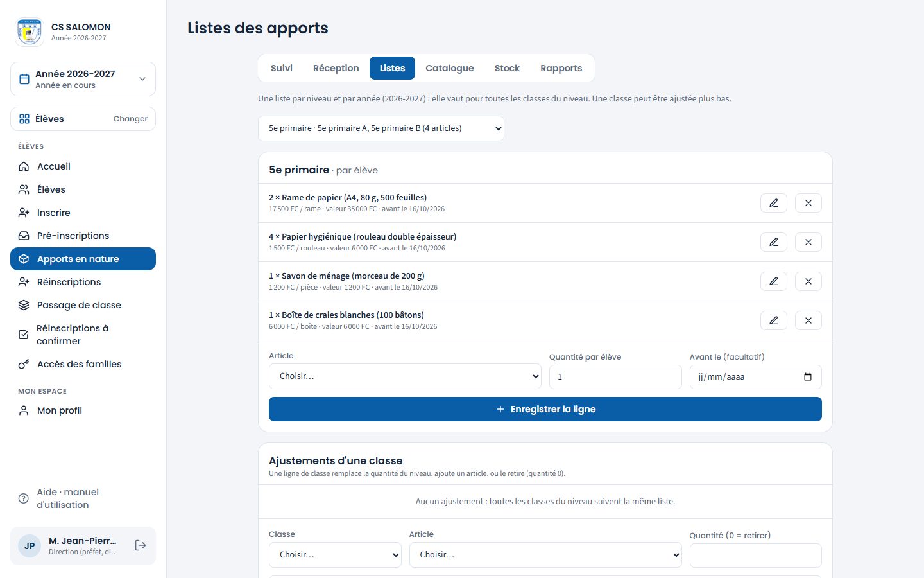The width and height of the screenshot is (924, 578).
Task: Click Enregistrer la ligne button
Action: (545, 409)
